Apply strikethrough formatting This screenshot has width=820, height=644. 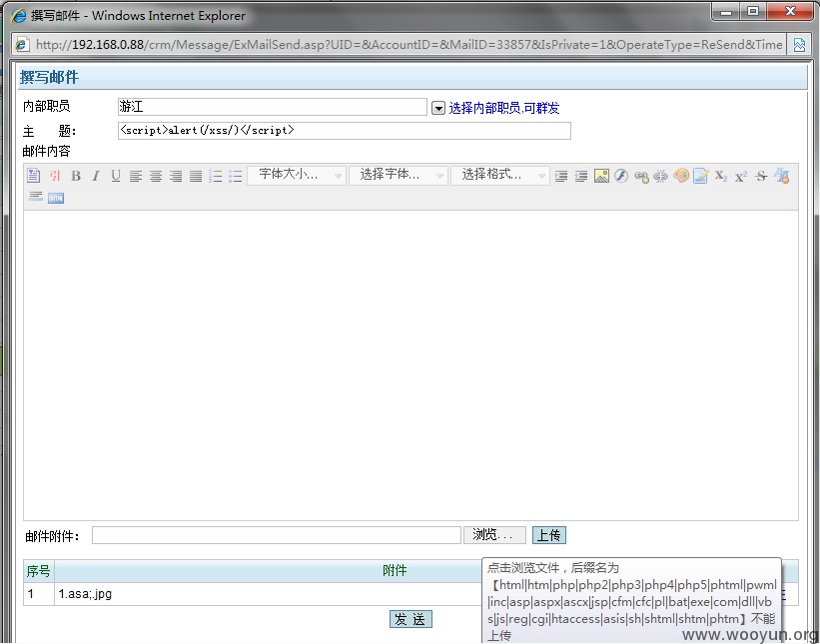coord(761,176)
